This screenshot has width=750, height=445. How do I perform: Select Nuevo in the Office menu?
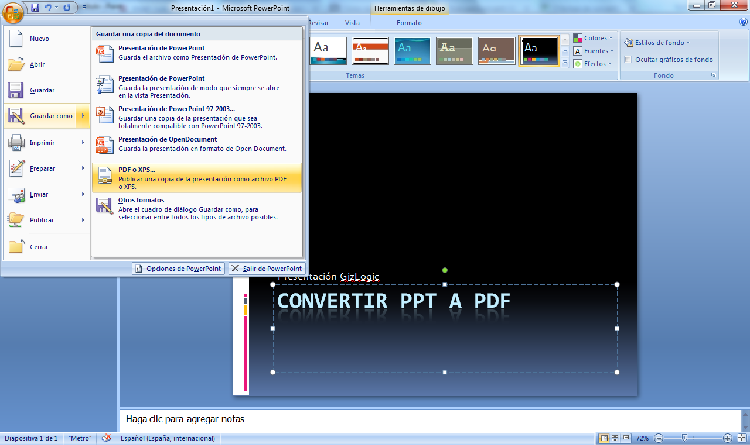[47, 38]
